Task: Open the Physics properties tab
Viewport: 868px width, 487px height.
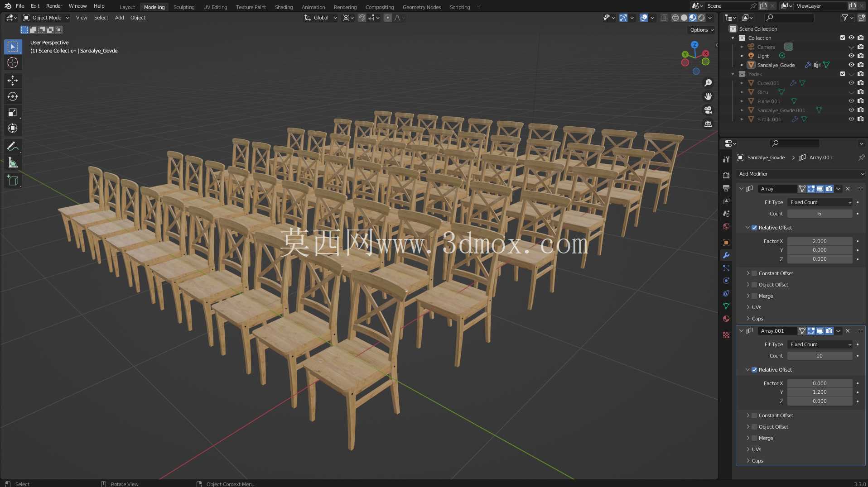Action: [726, 281]
